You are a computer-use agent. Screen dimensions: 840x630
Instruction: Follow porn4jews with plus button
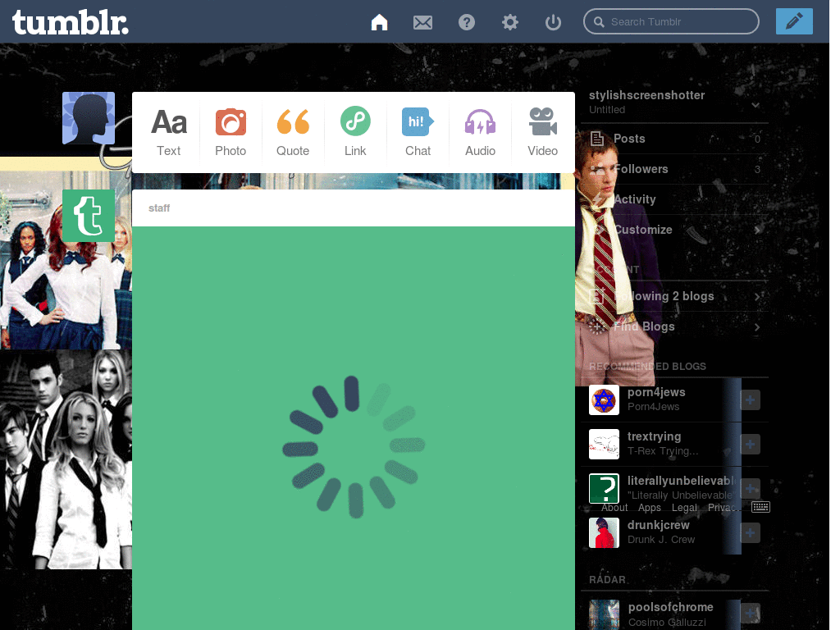tap(750, 399)
